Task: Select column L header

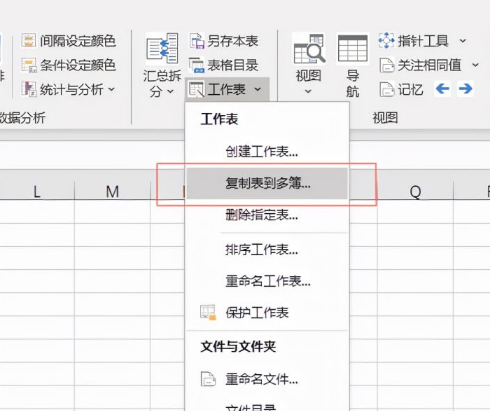Action: [37, 191]
